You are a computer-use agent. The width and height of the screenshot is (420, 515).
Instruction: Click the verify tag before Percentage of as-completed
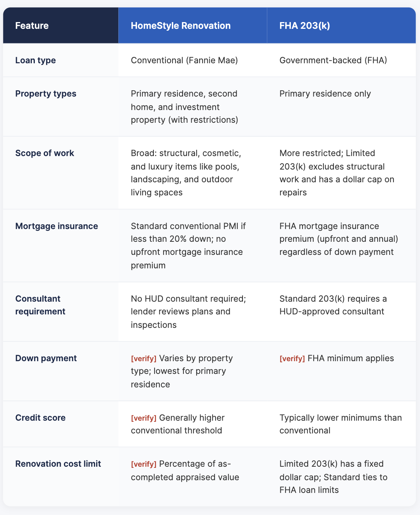144,464
